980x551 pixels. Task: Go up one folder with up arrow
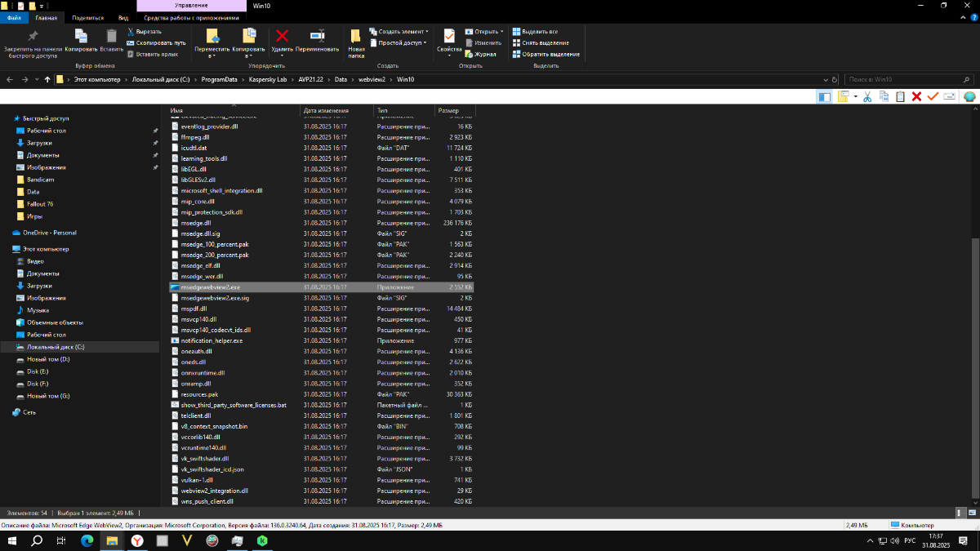48,79
